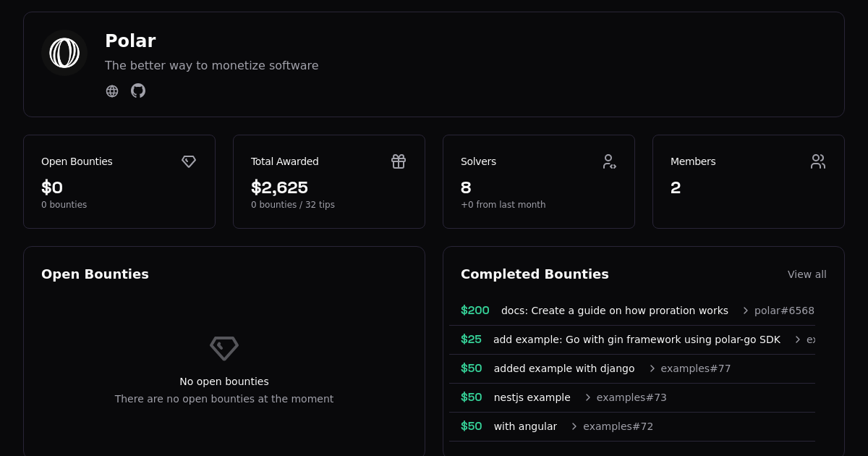Click the chevron before examples#77

[652, 368]
